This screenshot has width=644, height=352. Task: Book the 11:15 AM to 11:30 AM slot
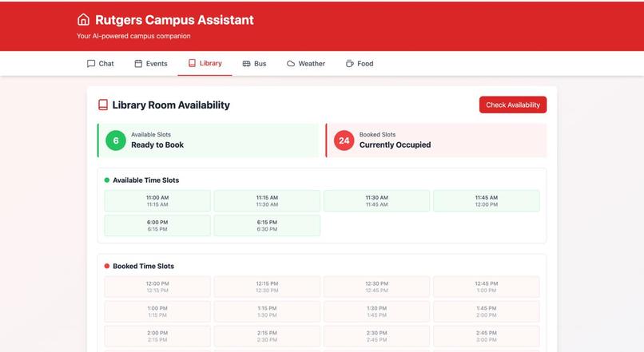[267, 200]
